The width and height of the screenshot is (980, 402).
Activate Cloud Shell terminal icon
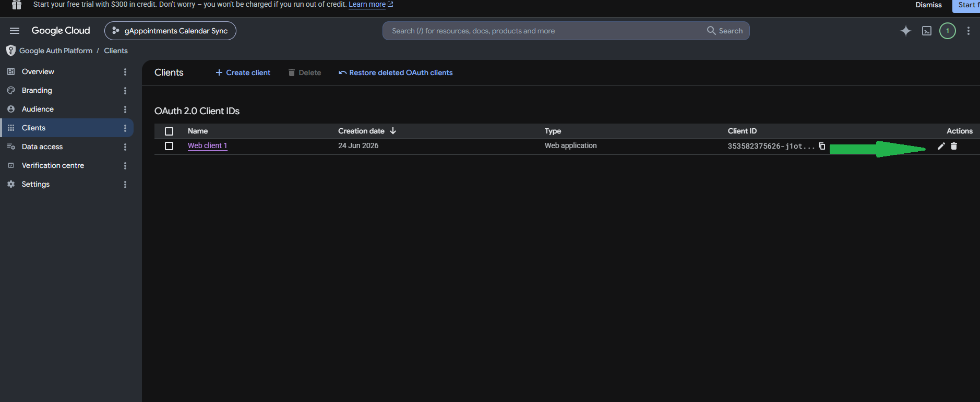[x=927, y=31]
